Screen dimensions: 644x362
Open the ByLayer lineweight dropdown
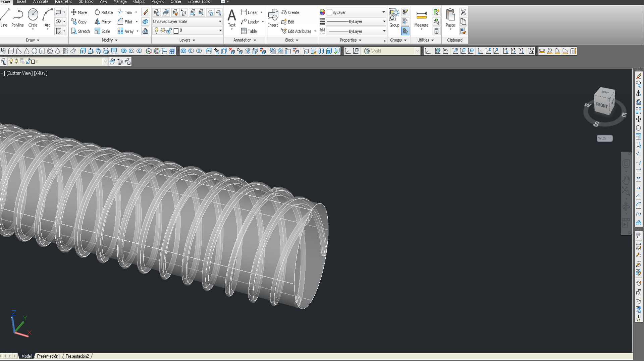356,22
